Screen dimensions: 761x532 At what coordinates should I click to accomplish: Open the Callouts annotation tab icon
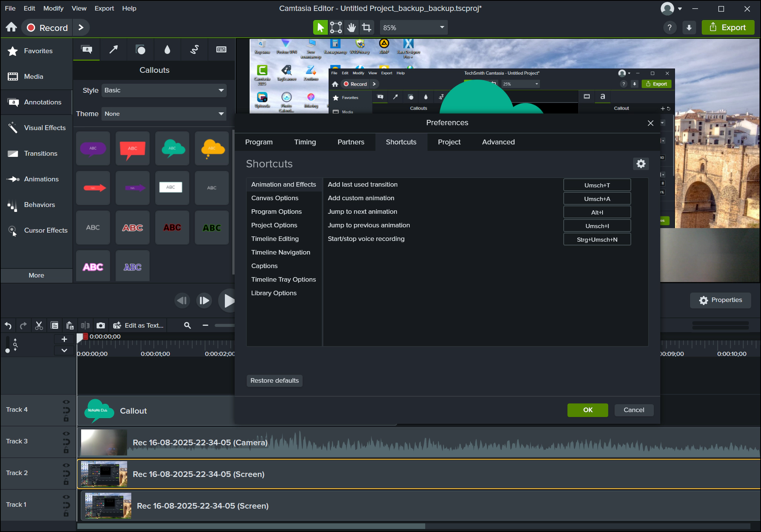87,49
